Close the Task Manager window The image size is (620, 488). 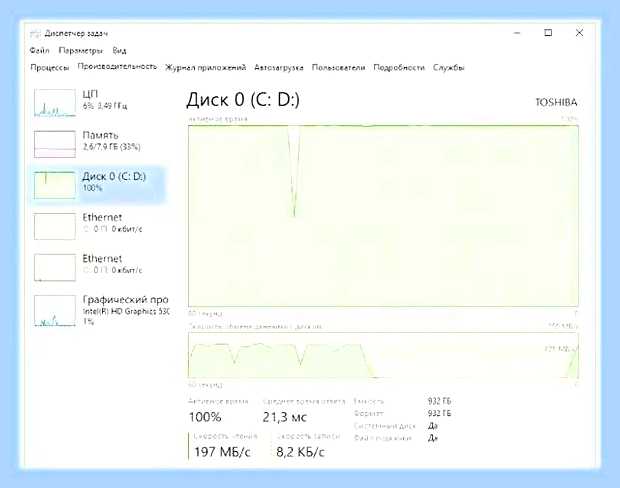coord(579,33)
